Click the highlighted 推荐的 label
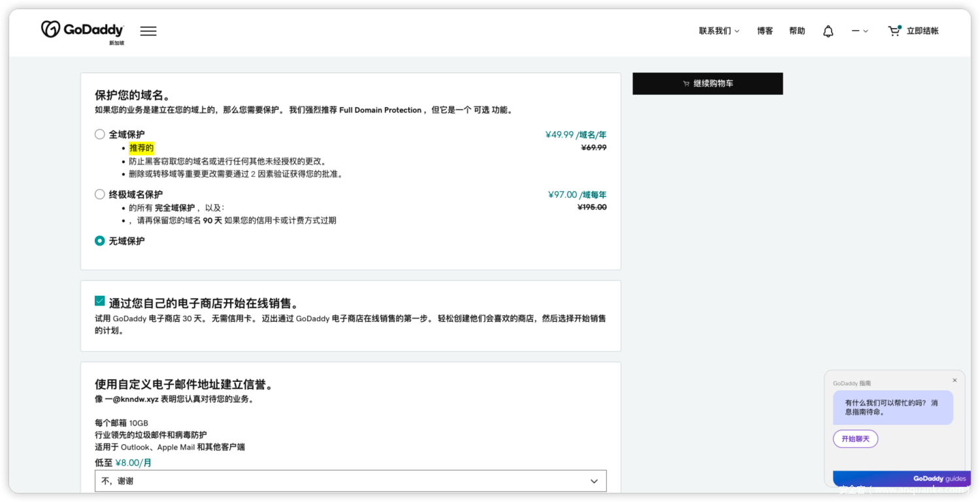Screen dimensions: 980x502 click(141, 148)
